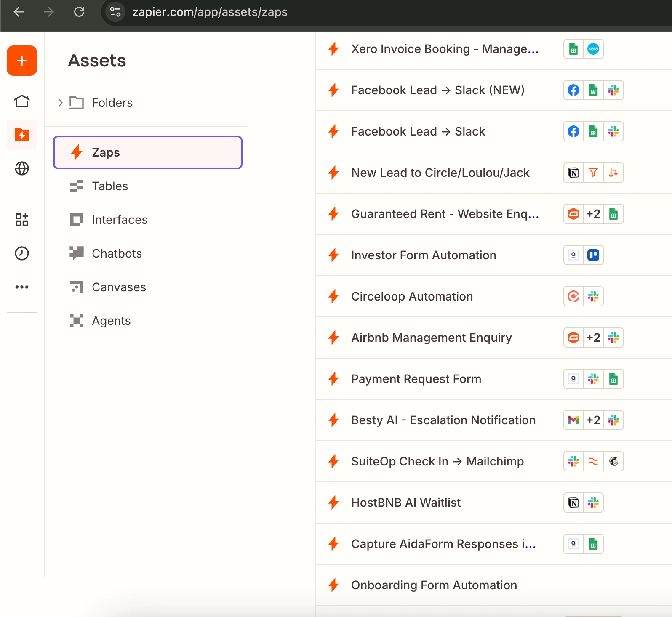Open the Investor Form Automation zap
Viewport: 672px width, 617px height.
(x=424, y=255)
